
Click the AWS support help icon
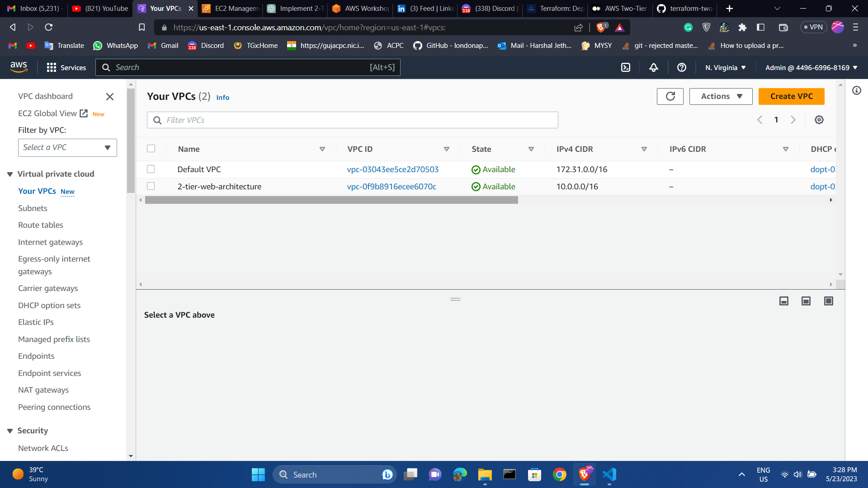(x=682, y=67)
